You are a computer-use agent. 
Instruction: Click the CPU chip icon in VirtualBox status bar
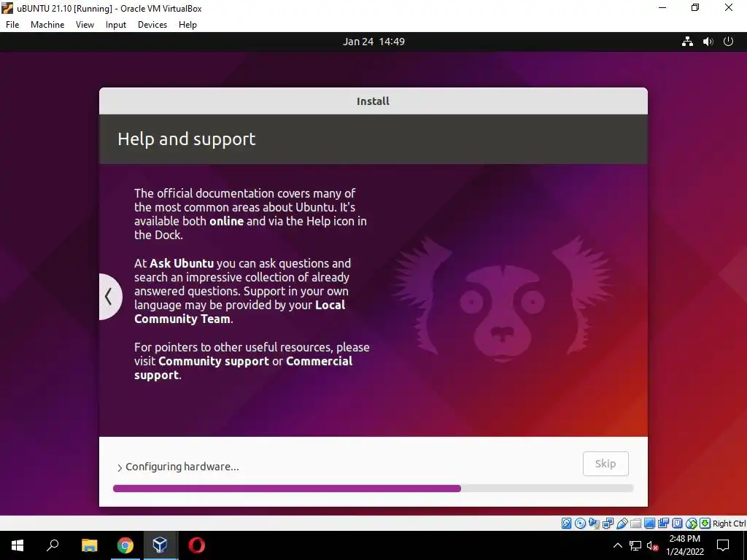[677, 524]
